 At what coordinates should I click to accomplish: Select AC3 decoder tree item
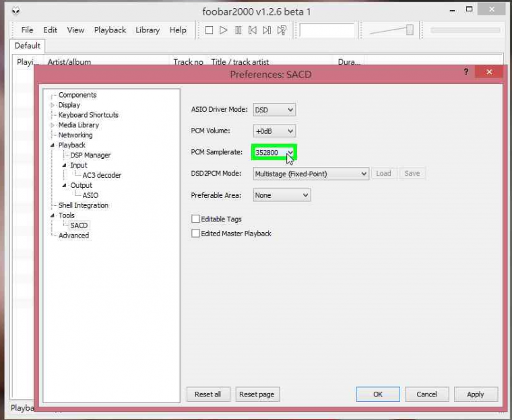tap(102, 175)
